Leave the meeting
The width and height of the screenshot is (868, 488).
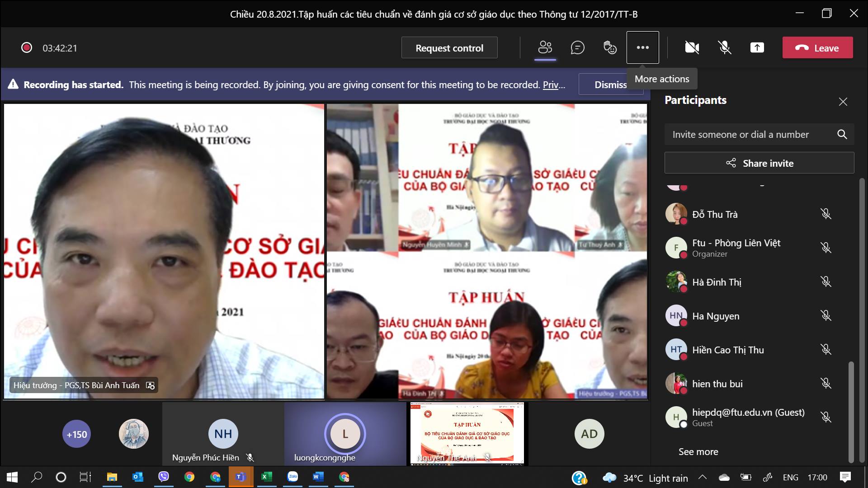click(x=817, y=47)
